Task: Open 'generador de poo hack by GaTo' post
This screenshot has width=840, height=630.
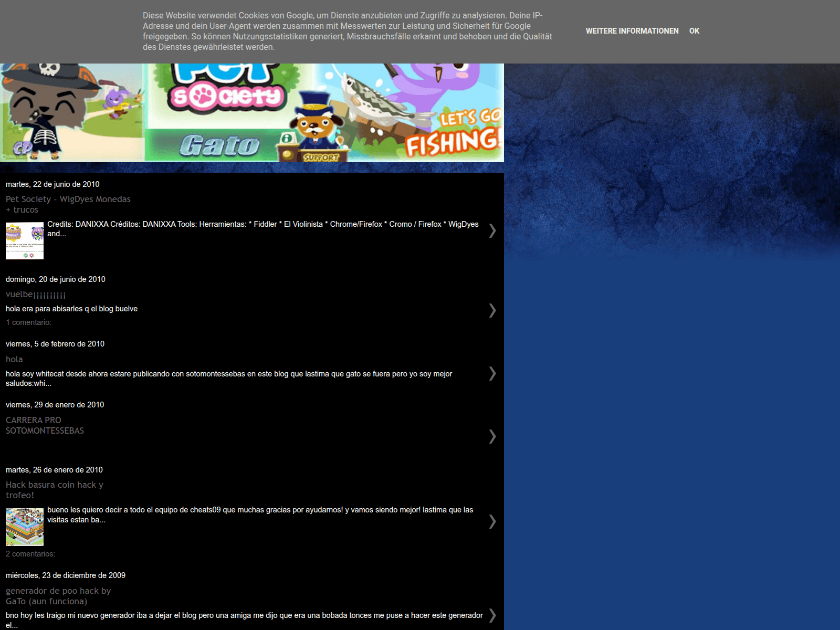Action: click(x=58, y=596)
